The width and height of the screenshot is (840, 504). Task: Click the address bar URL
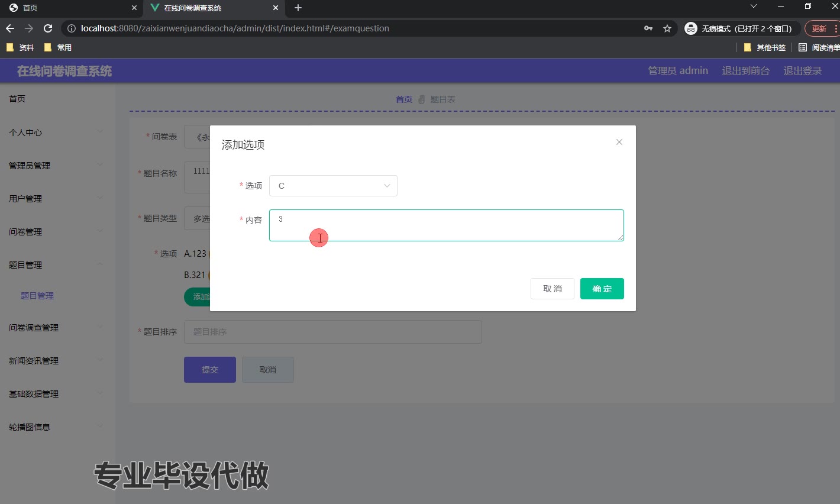point(235,28)
